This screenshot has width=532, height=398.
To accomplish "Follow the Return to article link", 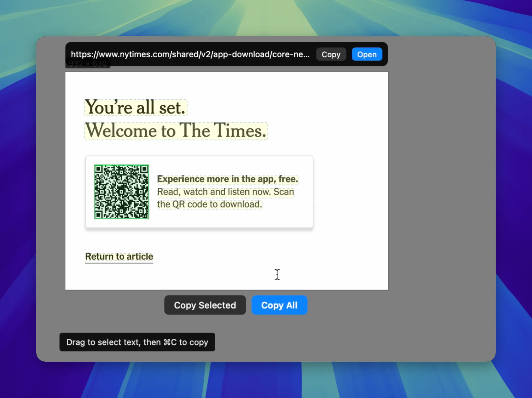I will coord(119,256).
